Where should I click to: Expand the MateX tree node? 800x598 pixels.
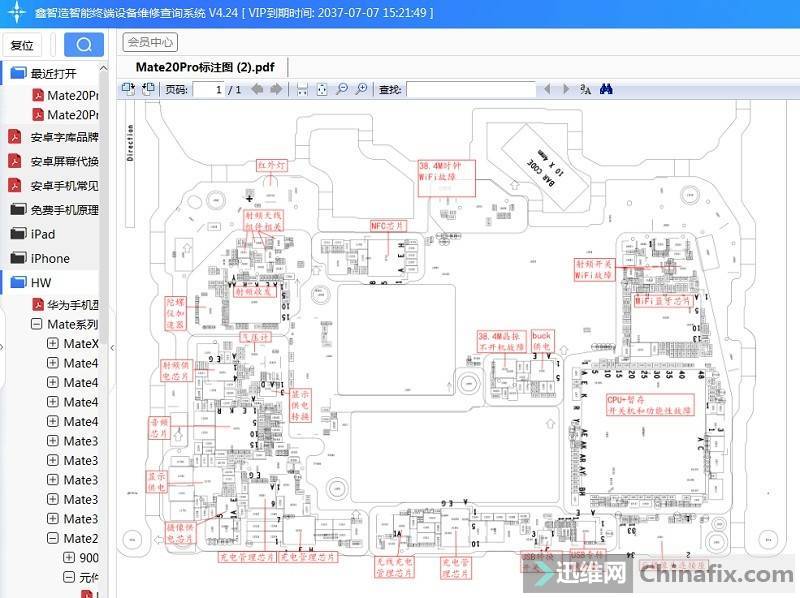tap(53, 343)
